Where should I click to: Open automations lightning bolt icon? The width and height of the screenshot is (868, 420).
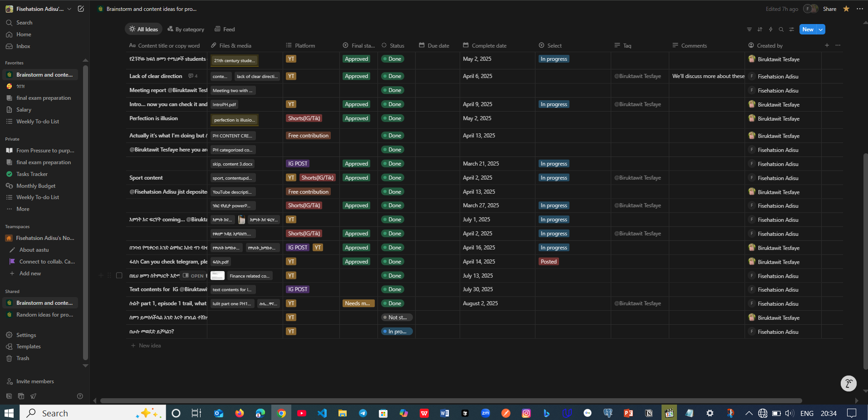770,29
